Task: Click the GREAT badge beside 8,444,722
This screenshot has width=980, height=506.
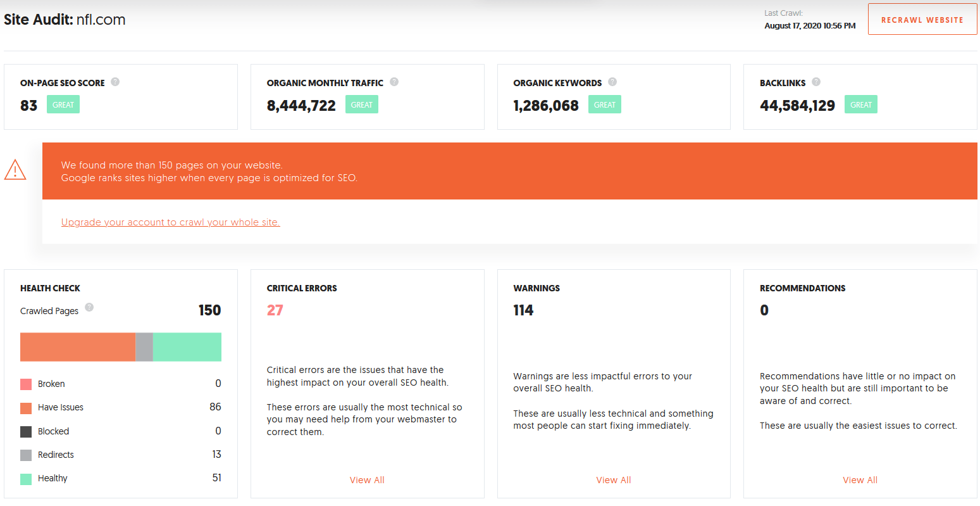Action: click(362, 104)
